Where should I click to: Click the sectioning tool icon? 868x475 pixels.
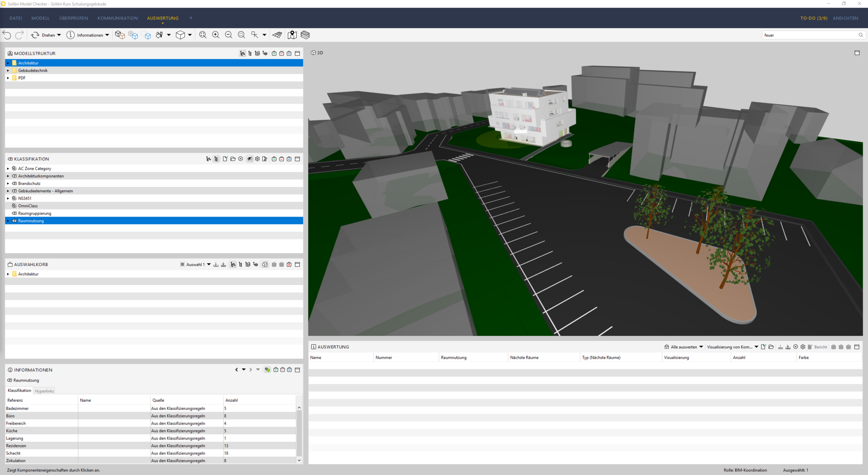[255, 35]
